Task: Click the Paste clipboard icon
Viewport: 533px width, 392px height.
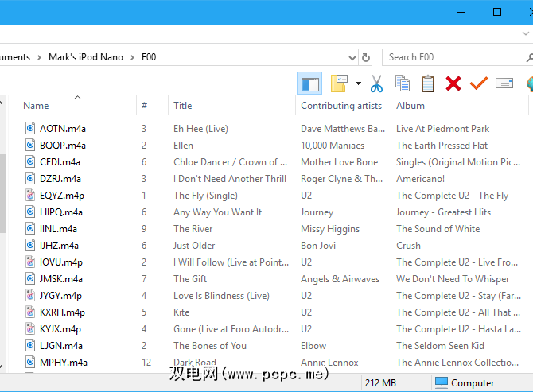Action: pos(428,83)
